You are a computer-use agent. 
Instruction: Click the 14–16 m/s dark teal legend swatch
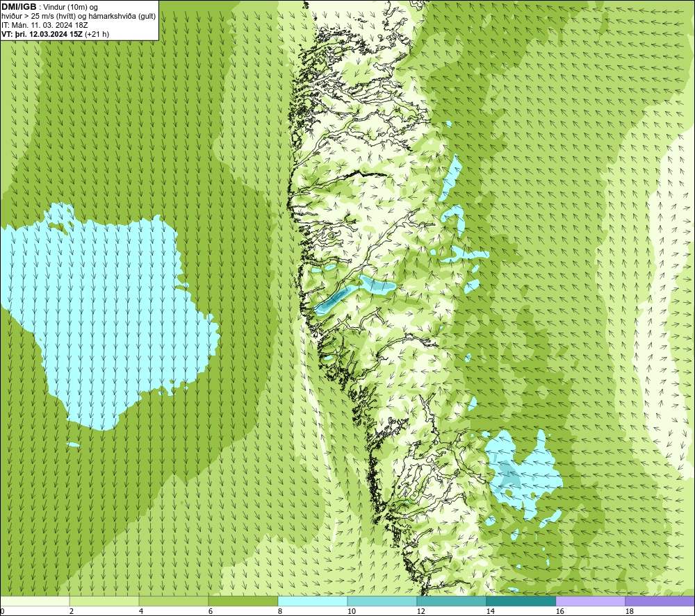pos(521,601)
